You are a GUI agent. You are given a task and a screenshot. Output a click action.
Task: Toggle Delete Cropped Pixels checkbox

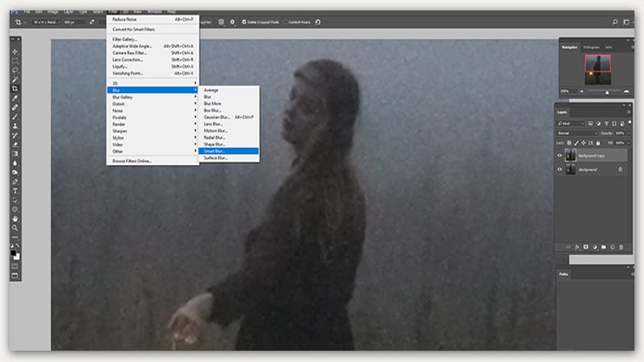(245, 21)
